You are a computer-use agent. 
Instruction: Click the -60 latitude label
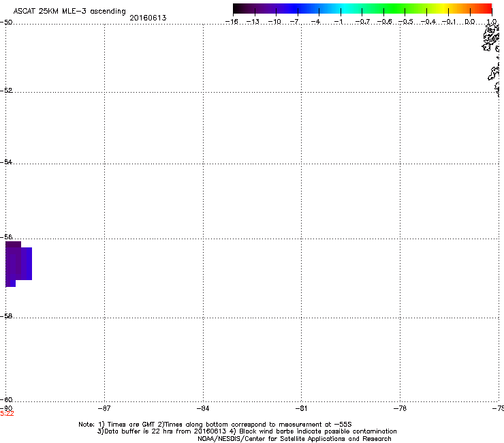pos(6,399)
